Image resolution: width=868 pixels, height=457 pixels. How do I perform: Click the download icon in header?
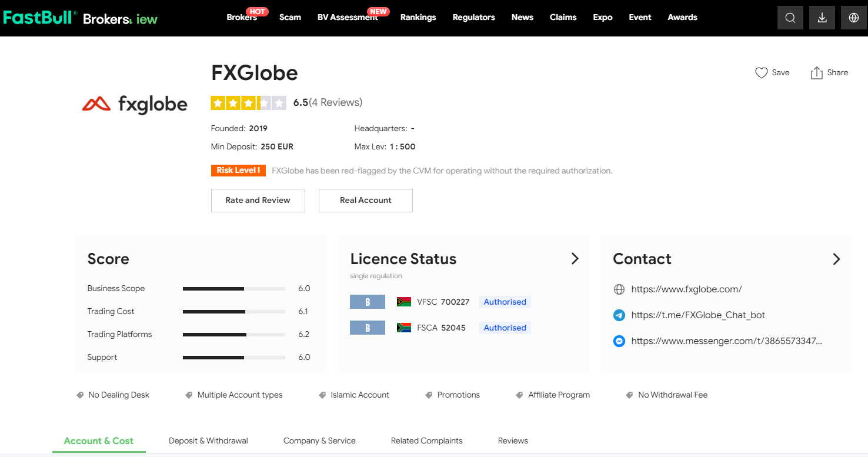click(822, 18)
